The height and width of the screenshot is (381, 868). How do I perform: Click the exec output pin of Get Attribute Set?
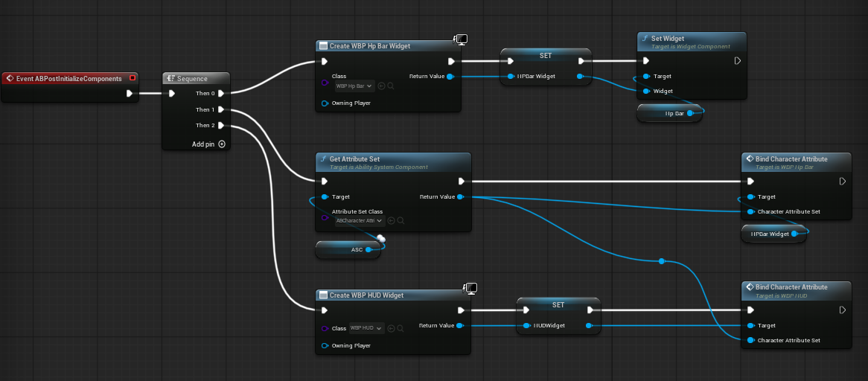[461, 181]
